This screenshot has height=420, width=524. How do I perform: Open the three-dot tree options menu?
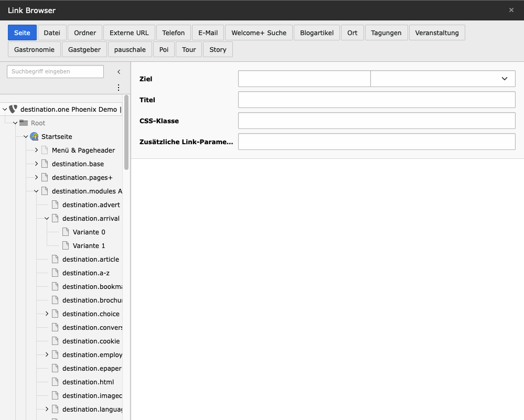click(x=119, y=88)
